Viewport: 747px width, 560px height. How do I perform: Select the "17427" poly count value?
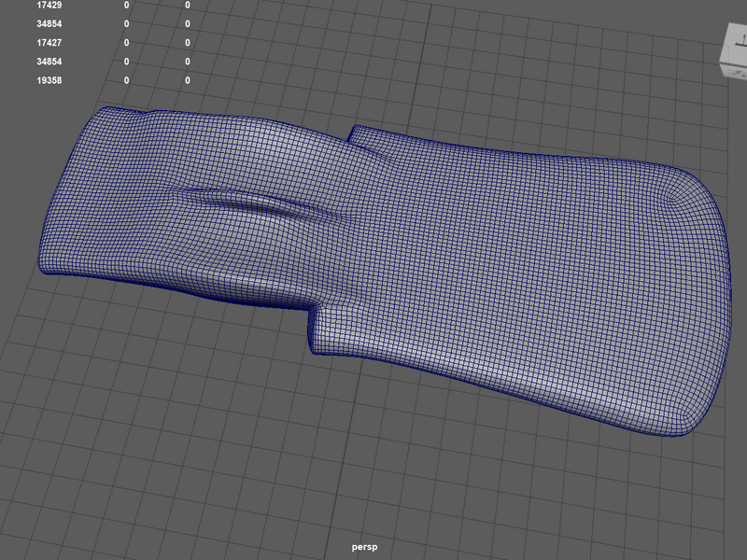49,43
